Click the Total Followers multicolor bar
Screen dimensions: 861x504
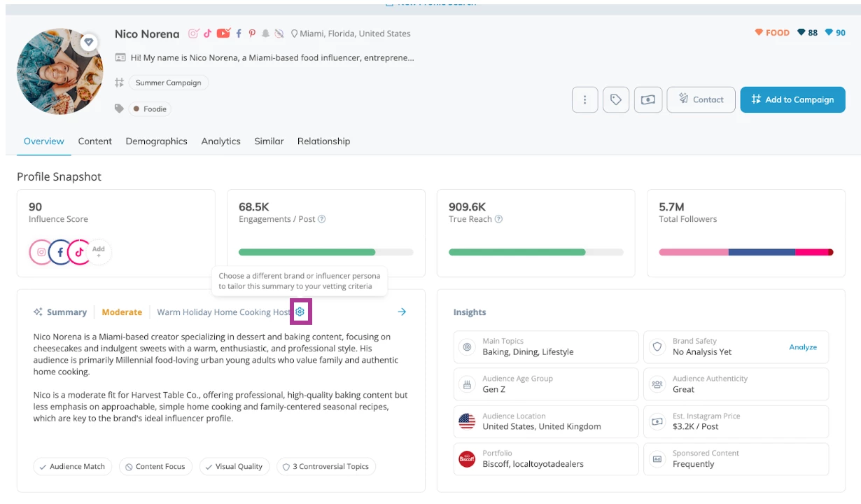[x=746, y=252]
